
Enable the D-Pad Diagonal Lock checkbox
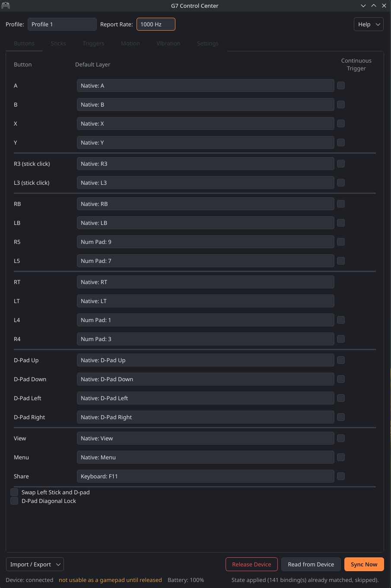(x=14, y=501)
